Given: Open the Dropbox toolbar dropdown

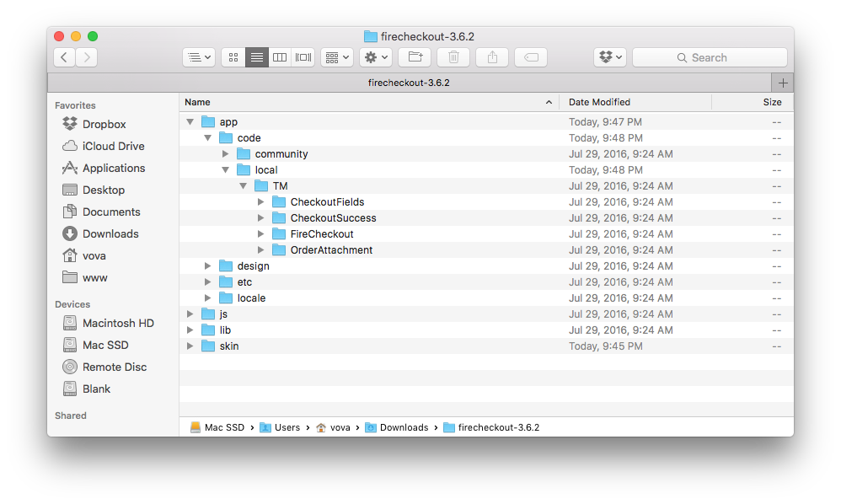Looking at the screenshot, I should pyautogui.click(x=610, y=57).
